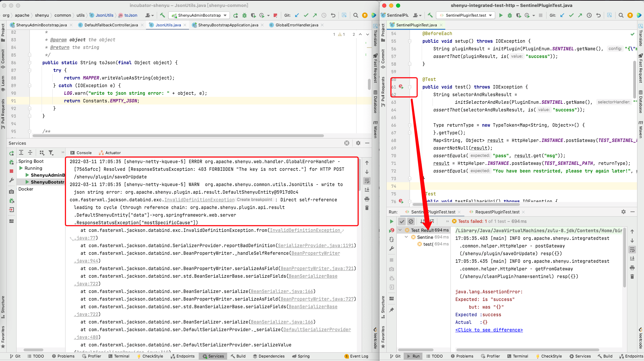
Task: Click IDE update orange arrow in left window
Action: tap(365, 15)
